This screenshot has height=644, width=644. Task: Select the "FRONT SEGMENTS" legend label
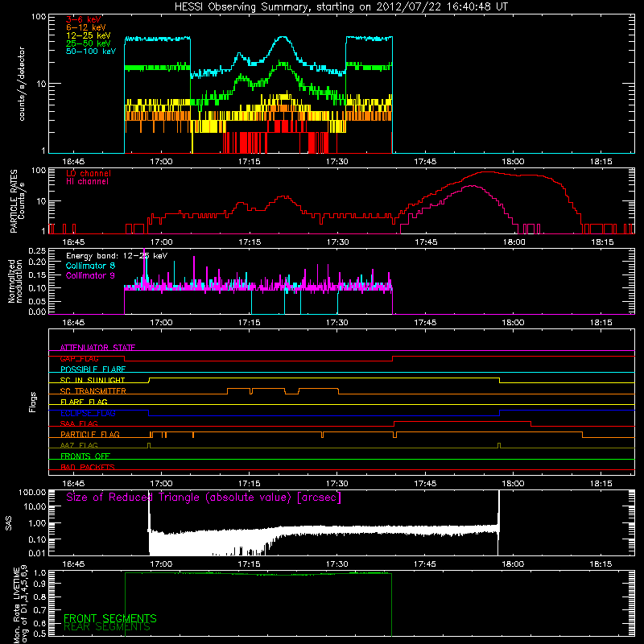point(110,618)
